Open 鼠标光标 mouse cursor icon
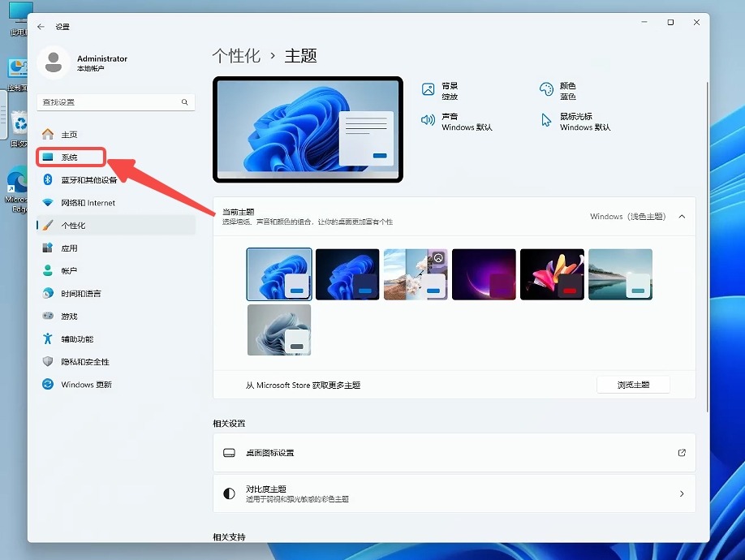This screenshot has width=745, height=560. (x=546, y=121)
